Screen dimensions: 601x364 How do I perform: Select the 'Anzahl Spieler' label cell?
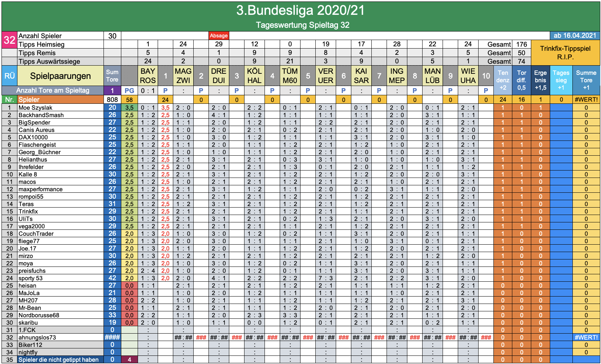click(60, 36)
